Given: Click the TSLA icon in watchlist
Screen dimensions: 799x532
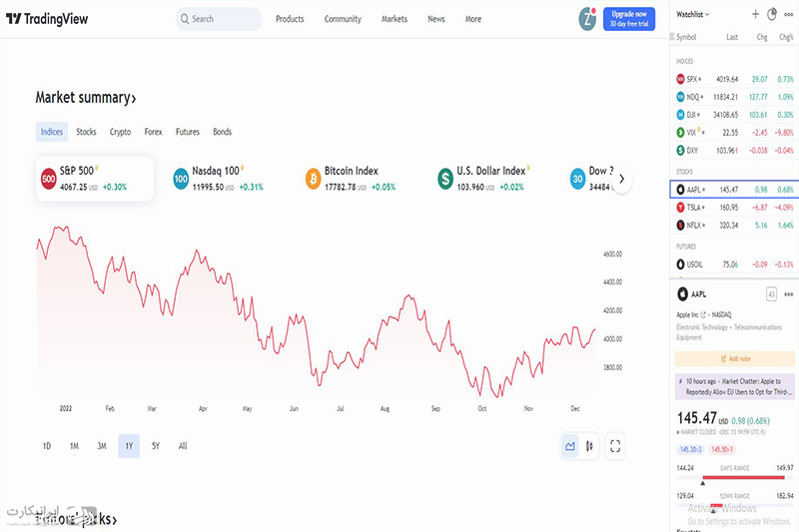Looking at the screenshot, I should tap(680, 208).
